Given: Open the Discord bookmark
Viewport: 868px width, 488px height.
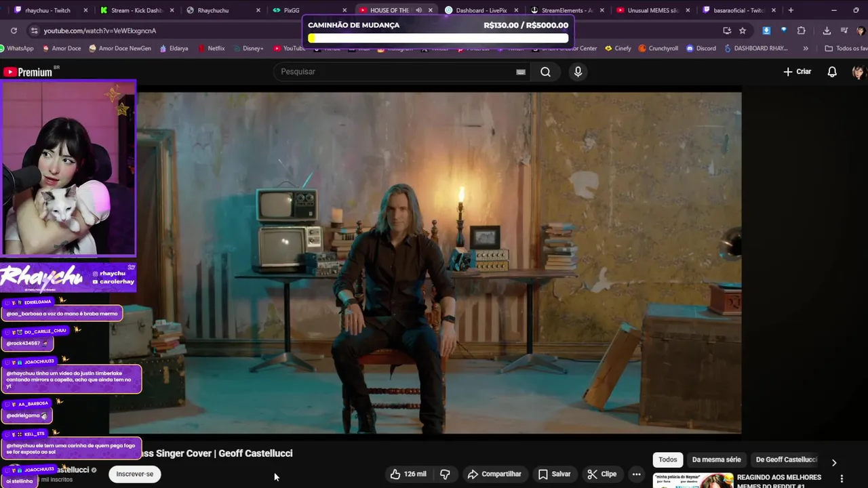Looking at the screenshot, I should coord(701,48).
